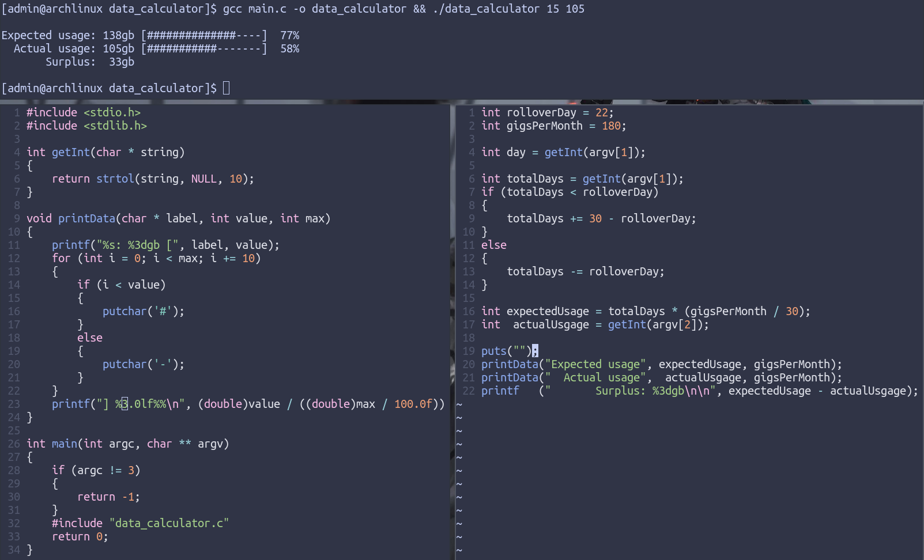Viewport: 924px width, 560px height.
Task: Click the "void printData" function signature
Action: [179, 218]
